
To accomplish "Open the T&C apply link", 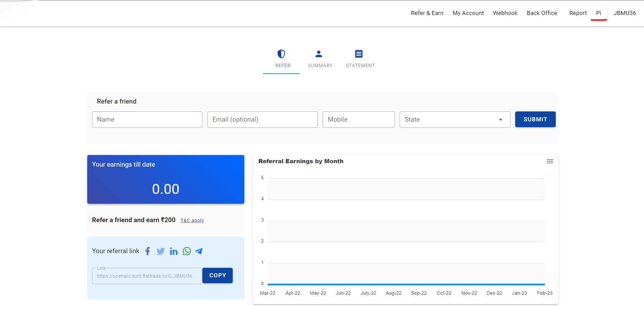I will point(192,220).
